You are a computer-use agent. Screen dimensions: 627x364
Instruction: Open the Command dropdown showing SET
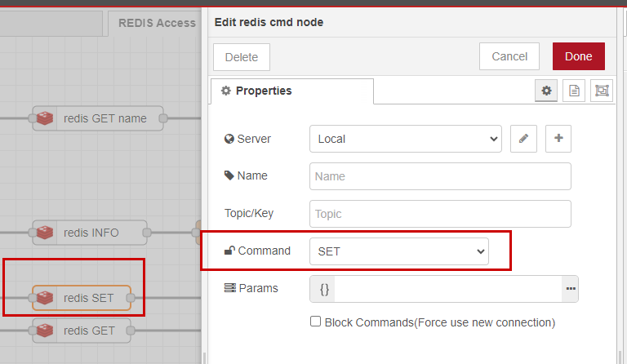pos(399,251)
